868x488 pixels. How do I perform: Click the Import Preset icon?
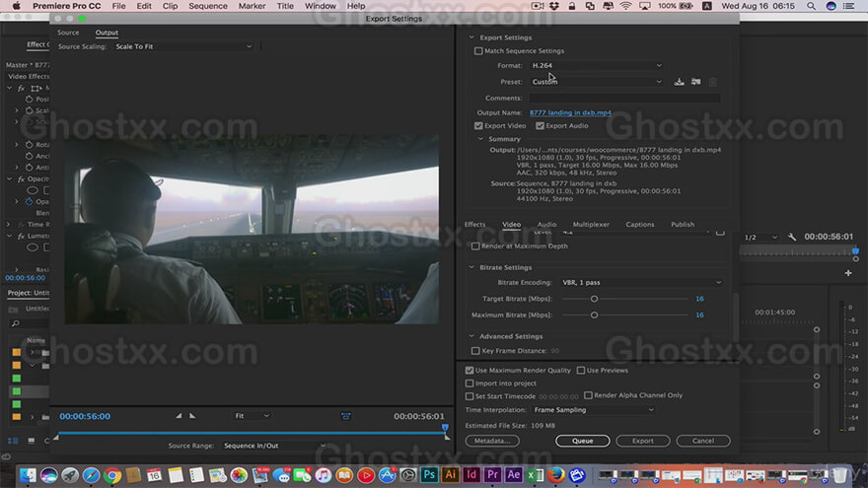coord(695,82)
